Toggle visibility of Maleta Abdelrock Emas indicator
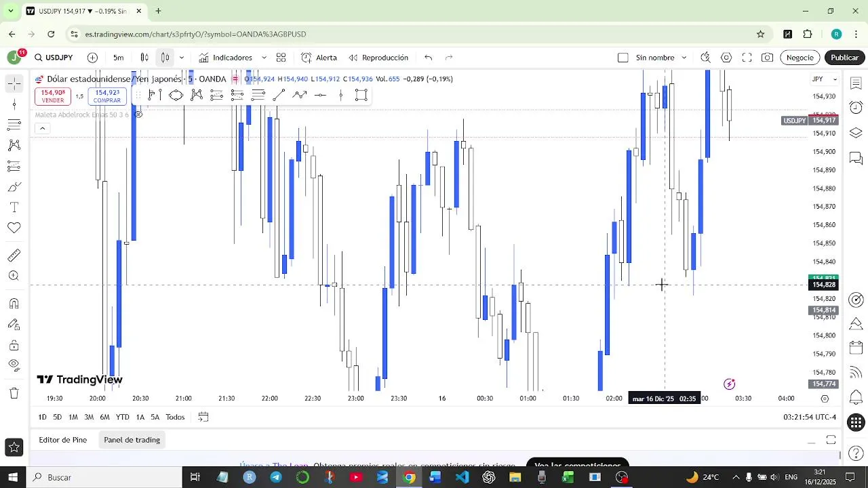This screenshot has width=868, height=488. click(x=138, y=115)
